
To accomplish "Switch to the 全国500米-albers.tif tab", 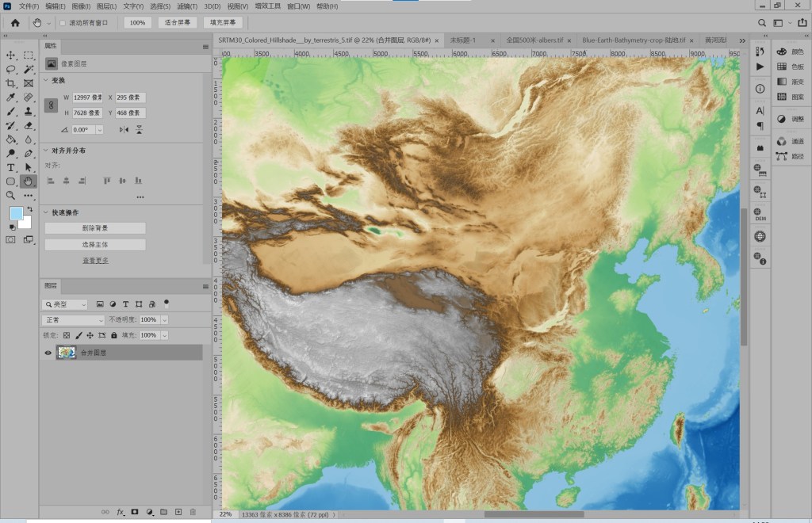I will tap(534, 40).
